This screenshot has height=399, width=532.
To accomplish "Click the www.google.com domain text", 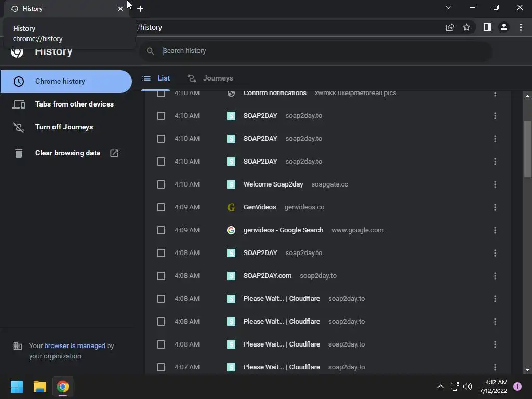I will click(357, 230).
